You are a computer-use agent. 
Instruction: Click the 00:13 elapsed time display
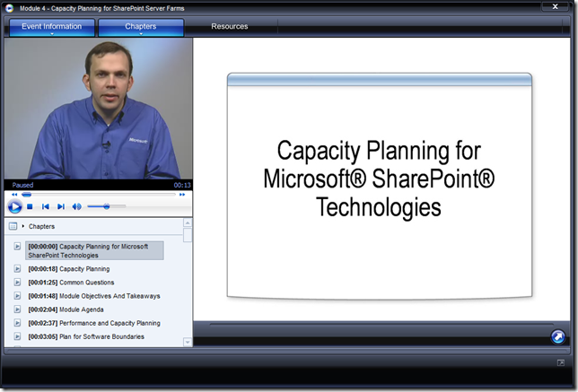182,185
